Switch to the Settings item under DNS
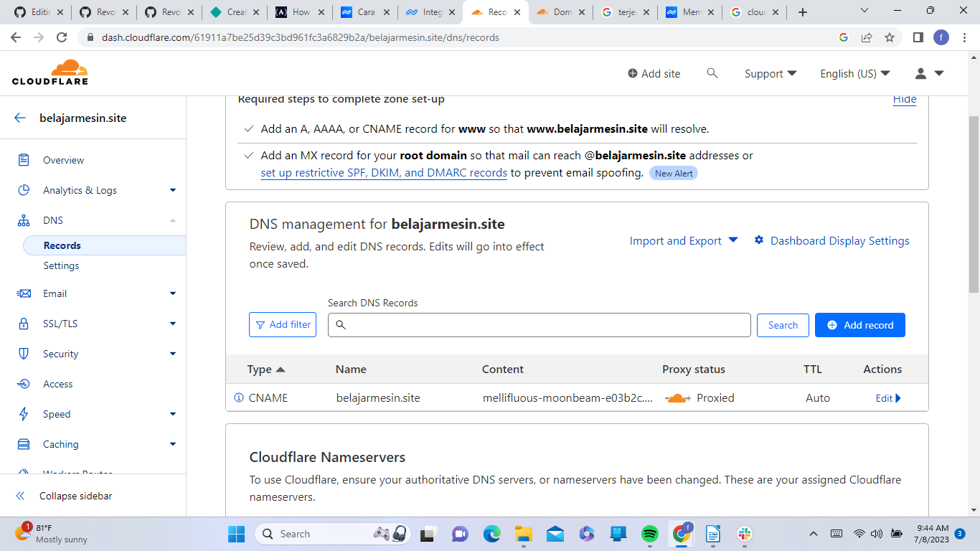Viewport: 980px width, 551px height. [x=61, y=265]
